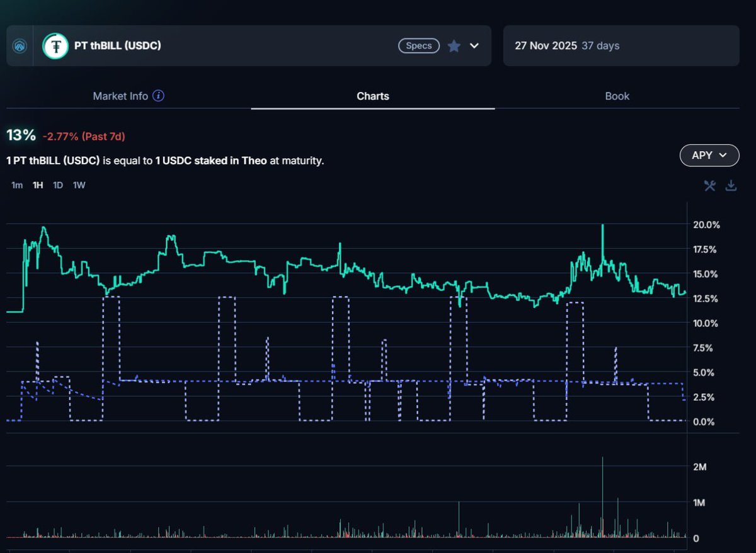Open the 27 Nov 2025 maturity selector

coord(621,46)
